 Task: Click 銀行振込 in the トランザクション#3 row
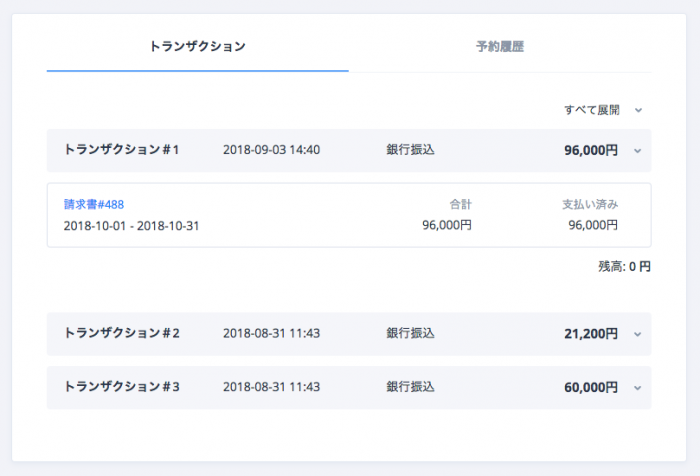(410, 387)
